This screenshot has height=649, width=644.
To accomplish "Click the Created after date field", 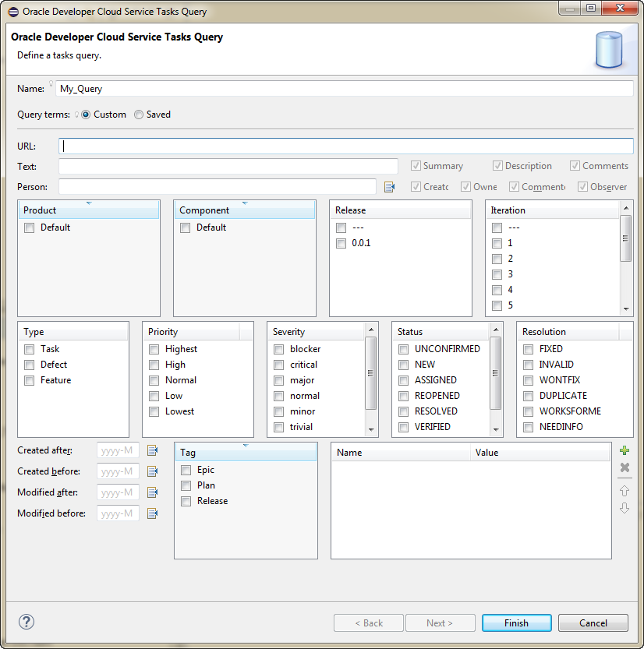I will coord(118,450).
